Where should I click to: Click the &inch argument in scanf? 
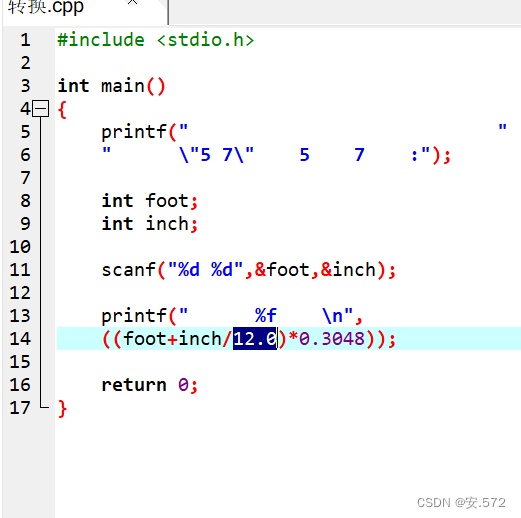point(348,270)
